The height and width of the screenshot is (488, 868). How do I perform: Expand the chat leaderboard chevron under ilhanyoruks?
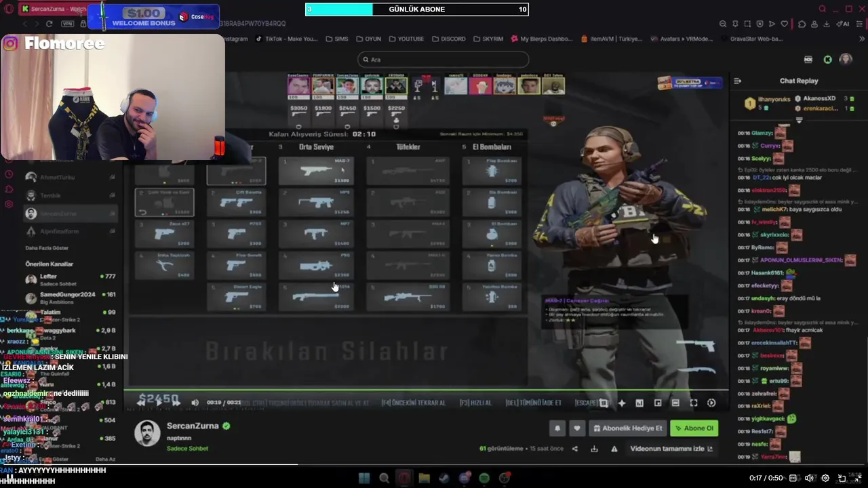799,120
